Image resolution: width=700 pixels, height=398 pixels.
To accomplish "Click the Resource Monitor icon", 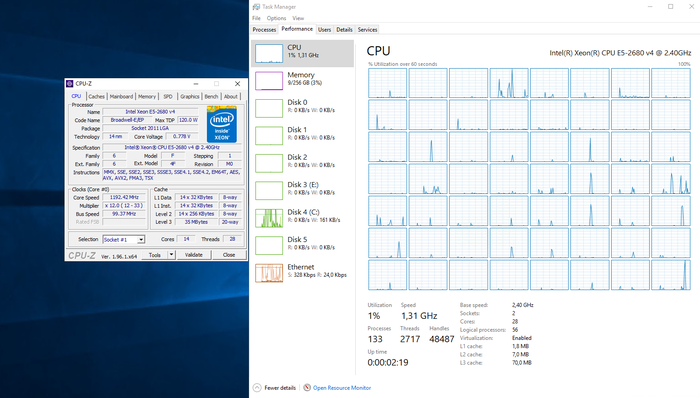I will pos(307,388).
